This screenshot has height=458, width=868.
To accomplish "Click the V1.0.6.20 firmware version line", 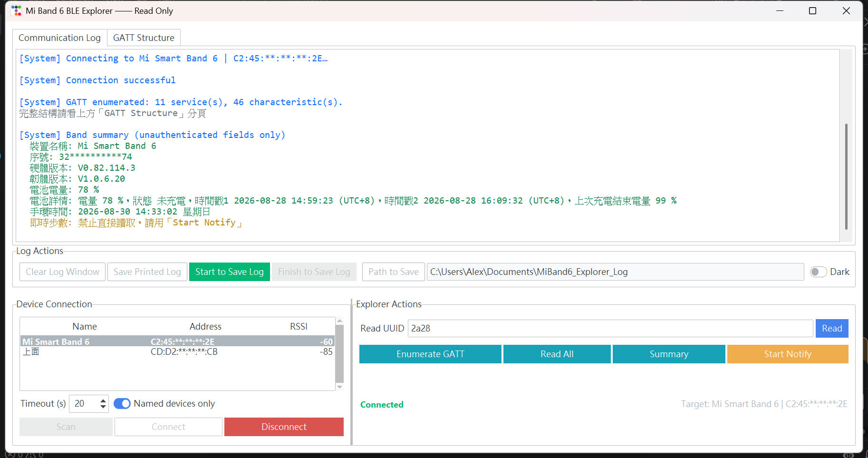I will [x=77, y=179].
